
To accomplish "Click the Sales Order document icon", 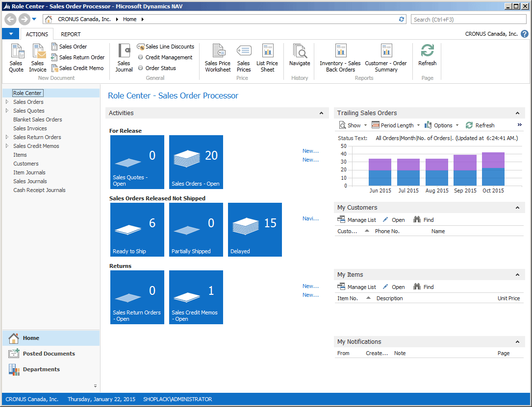I will (54, 47).
